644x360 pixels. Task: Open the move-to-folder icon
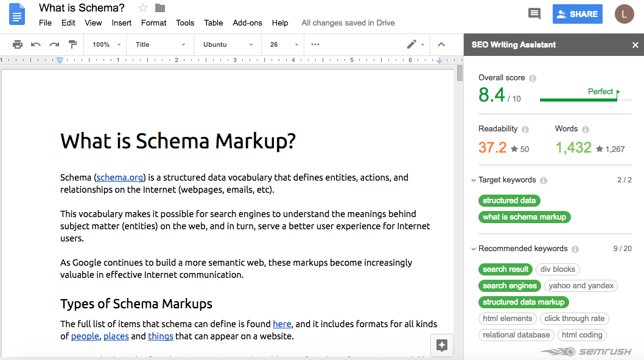tap(160, 8)
